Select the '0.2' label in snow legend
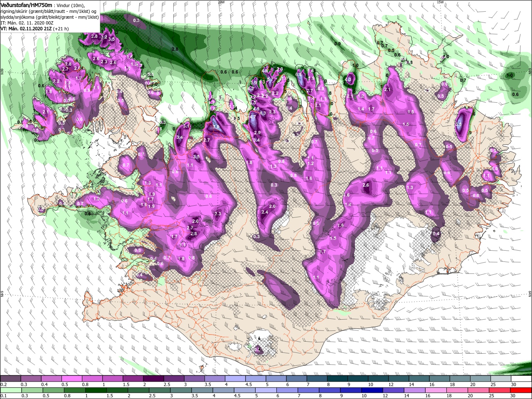Screen dimensions: 532x399 3,384
